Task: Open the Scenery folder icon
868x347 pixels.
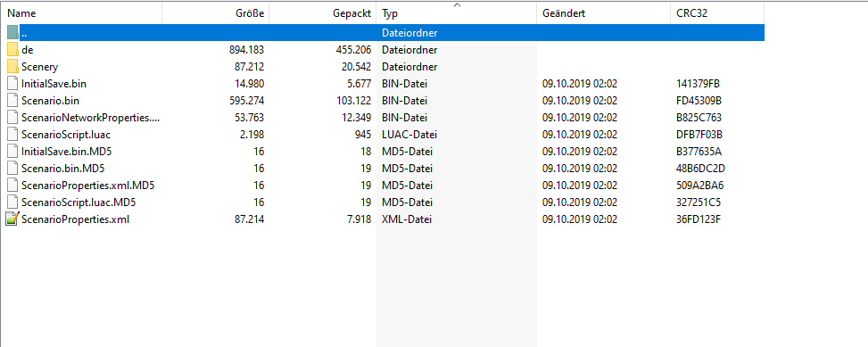Action: tap(12, 67)
